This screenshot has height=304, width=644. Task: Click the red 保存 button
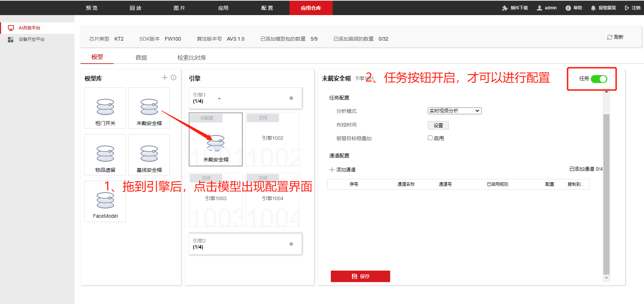click(360, 276)
